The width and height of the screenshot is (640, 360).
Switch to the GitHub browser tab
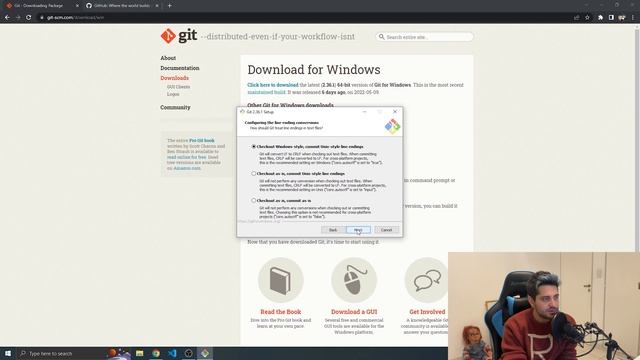click(122, 6)
